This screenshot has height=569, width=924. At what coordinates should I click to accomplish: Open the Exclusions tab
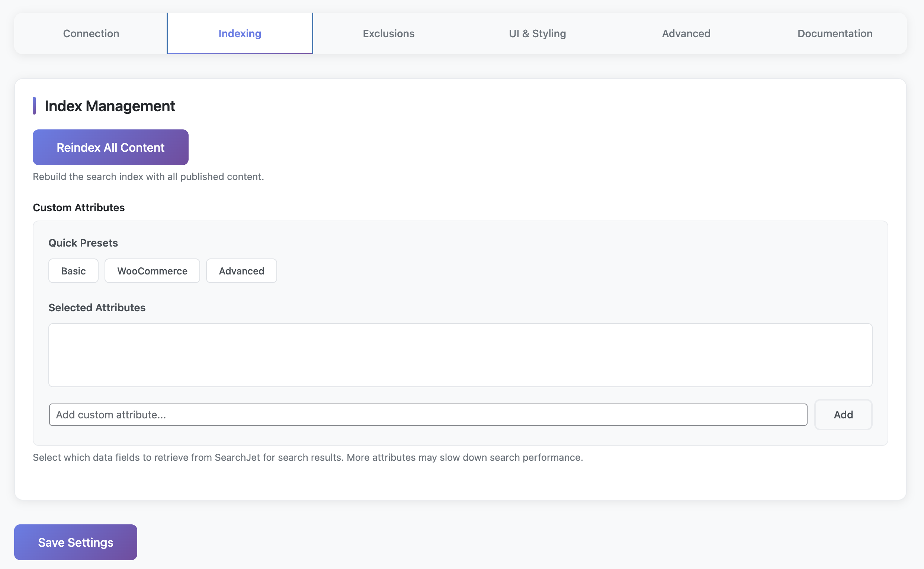point(388,33)
